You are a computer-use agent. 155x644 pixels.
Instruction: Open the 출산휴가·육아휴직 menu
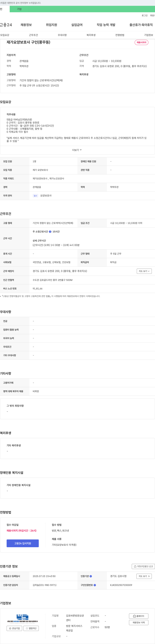(141, 25)
